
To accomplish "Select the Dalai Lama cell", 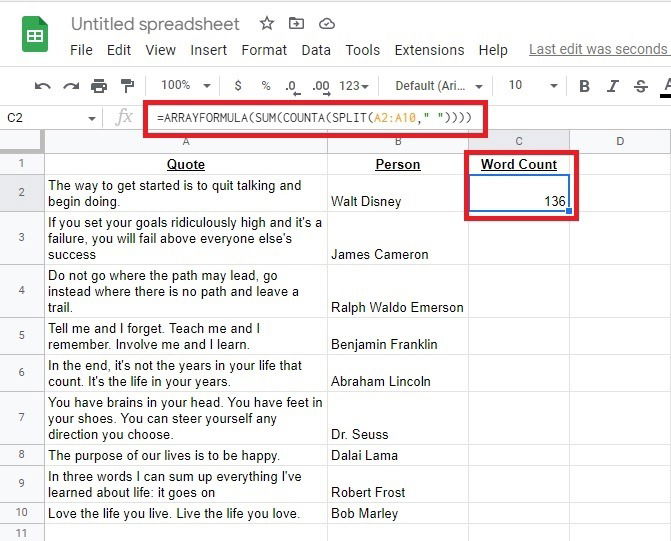I will [x=398, y=455].
